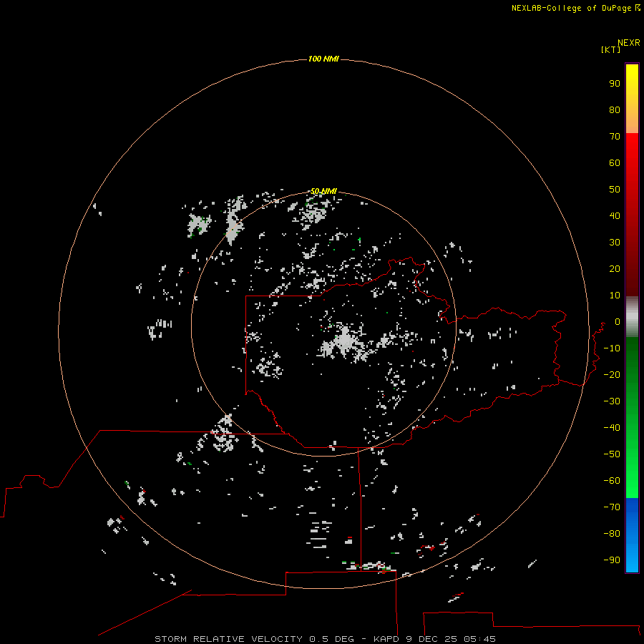
Task: Click the -60 value on the velocity scale
Action: click(x=612, y=481)
